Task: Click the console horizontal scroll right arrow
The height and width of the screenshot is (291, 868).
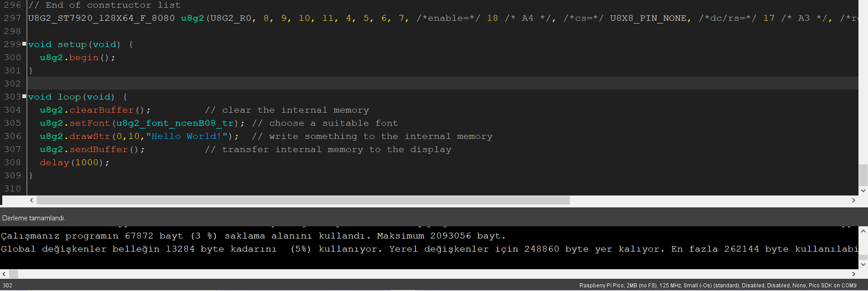Action: (854, 274)
